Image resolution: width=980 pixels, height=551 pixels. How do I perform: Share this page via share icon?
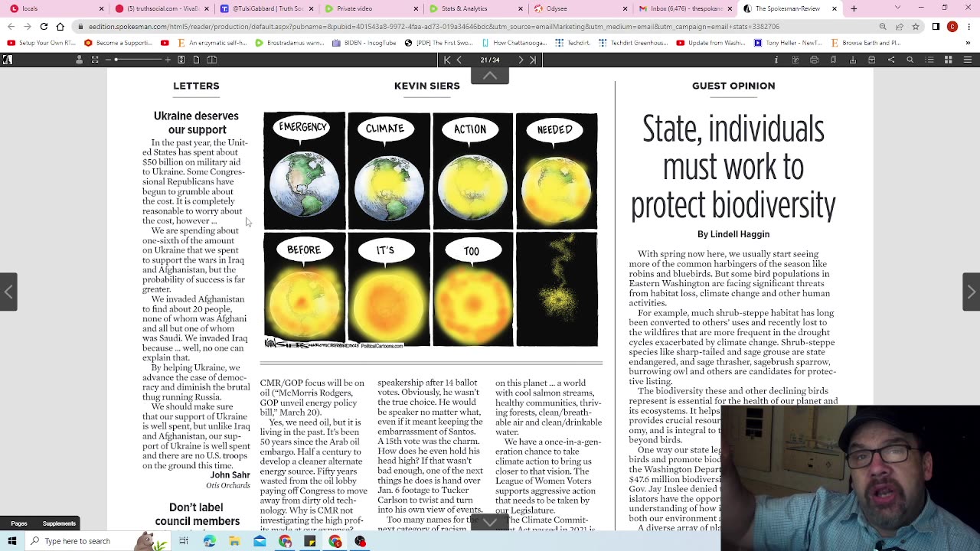click(x=891, y=60)
